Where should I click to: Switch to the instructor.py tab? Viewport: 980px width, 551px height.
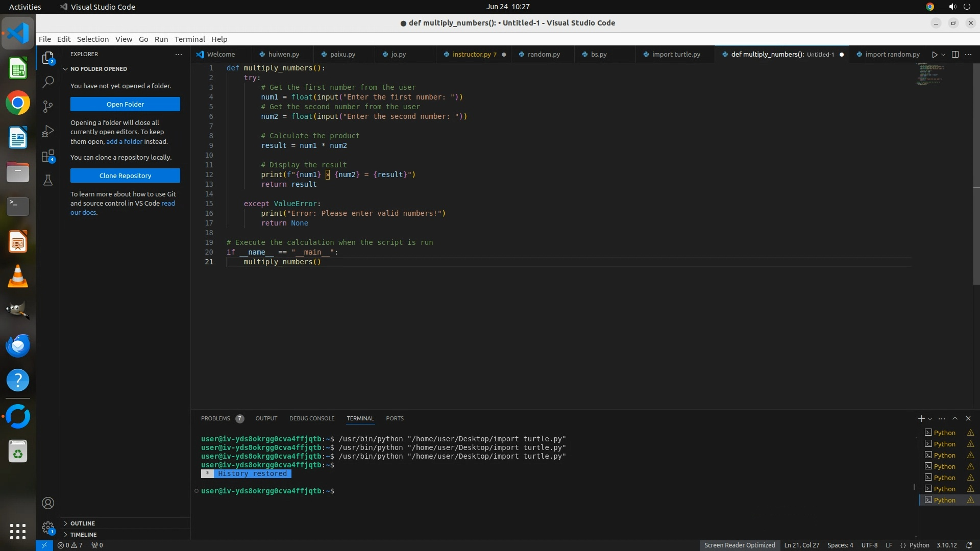click(x=471, y=55)
